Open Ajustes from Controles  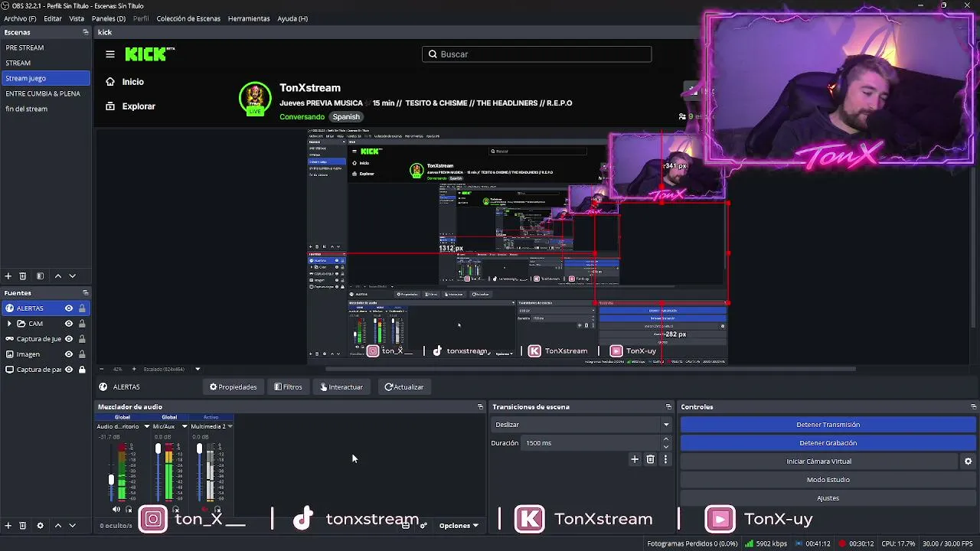[x=828, y=498]
